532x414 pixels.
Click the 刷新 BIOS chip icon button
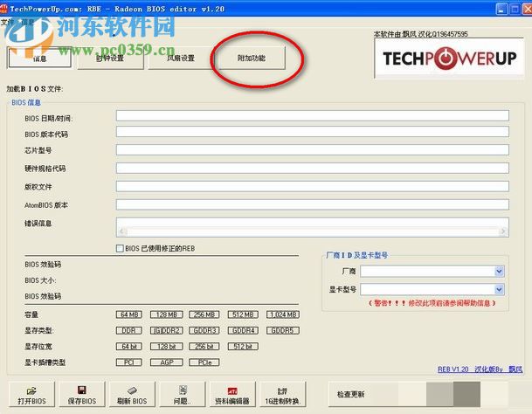point(132,394)
